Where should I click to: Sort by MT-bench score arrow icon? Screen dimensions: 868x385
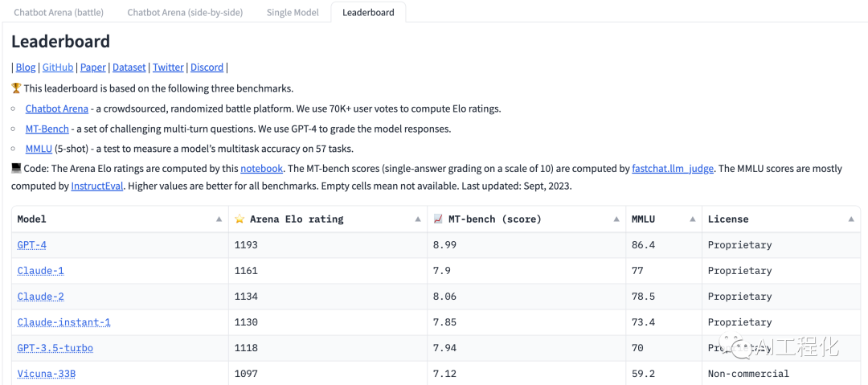[616, 219]
